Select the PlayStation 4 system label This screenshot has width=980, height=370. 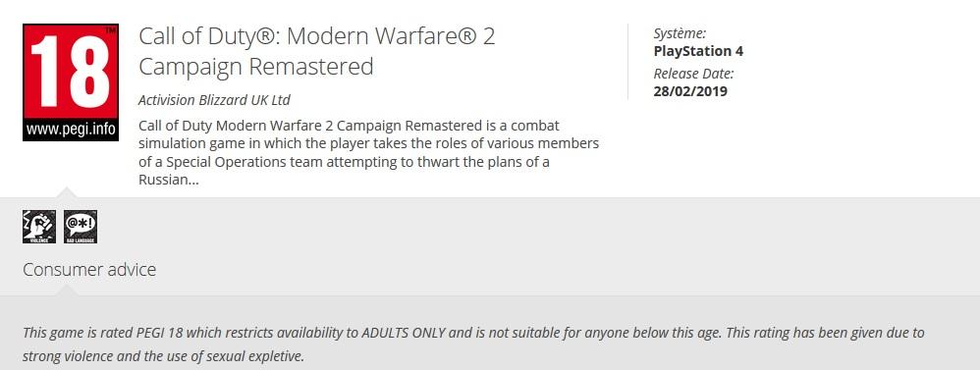[x=698, y=51]
